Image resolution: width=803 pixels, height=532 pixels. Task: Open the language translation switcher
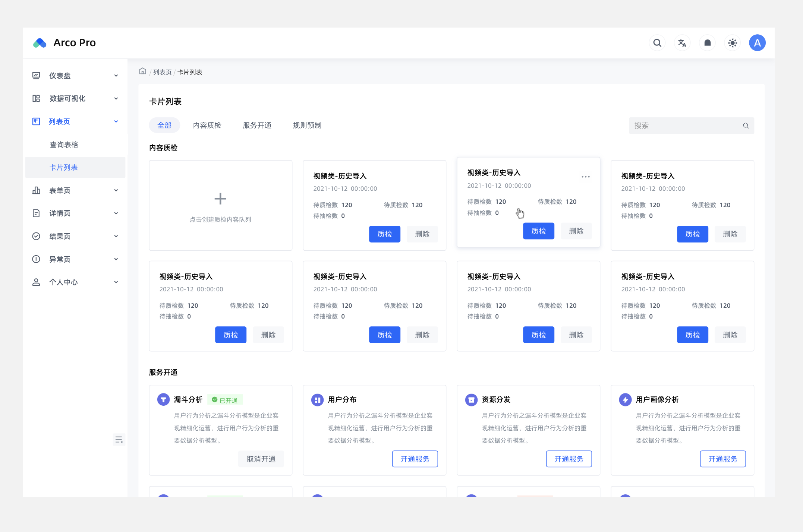pos(682,43)
